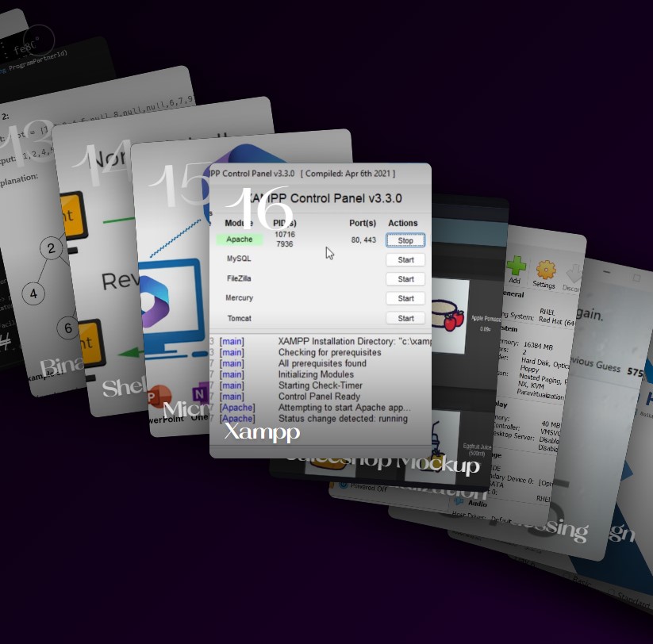Click log line 'Control Panel Ready'
This screenshot has height=644, width=653.
pyautogui.click(x=319, y=397)
